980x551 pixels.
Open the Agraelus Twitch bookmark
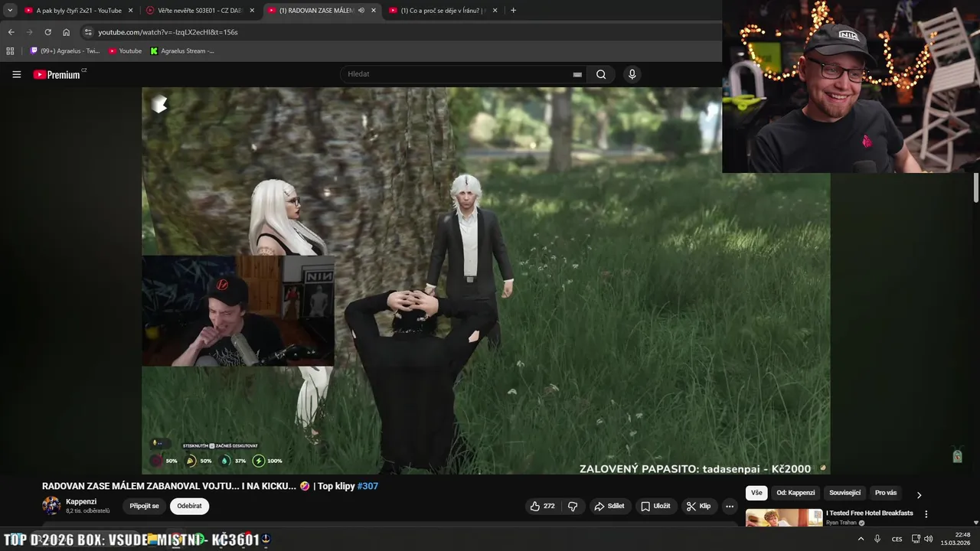[x=65, y=51]
